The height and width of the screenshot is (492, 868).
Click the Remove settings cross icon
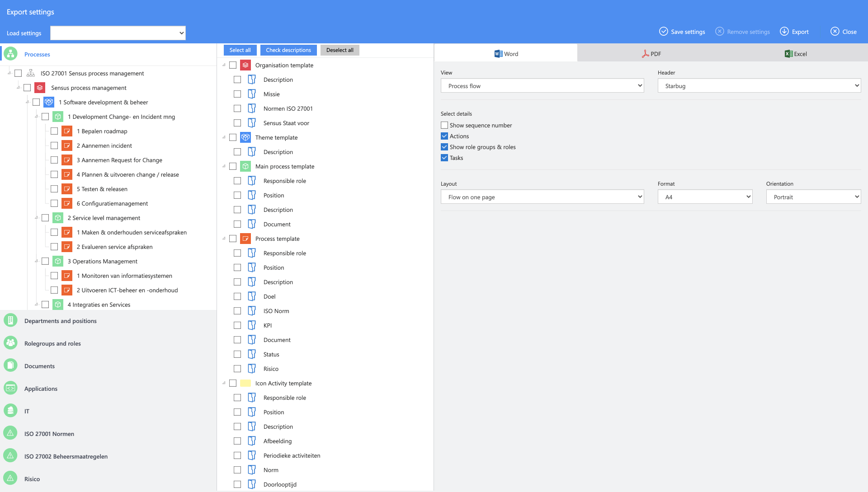point(719,32)
